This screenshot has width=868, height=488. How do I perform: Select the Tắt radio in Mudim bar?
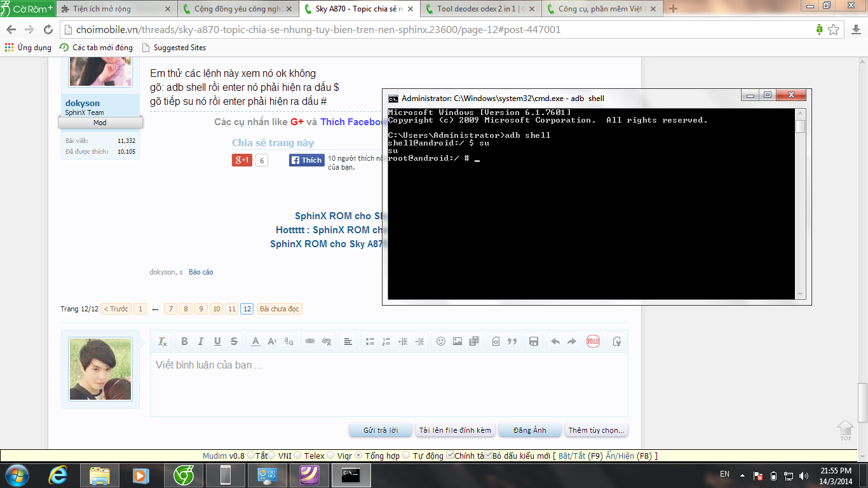(250, 456)
